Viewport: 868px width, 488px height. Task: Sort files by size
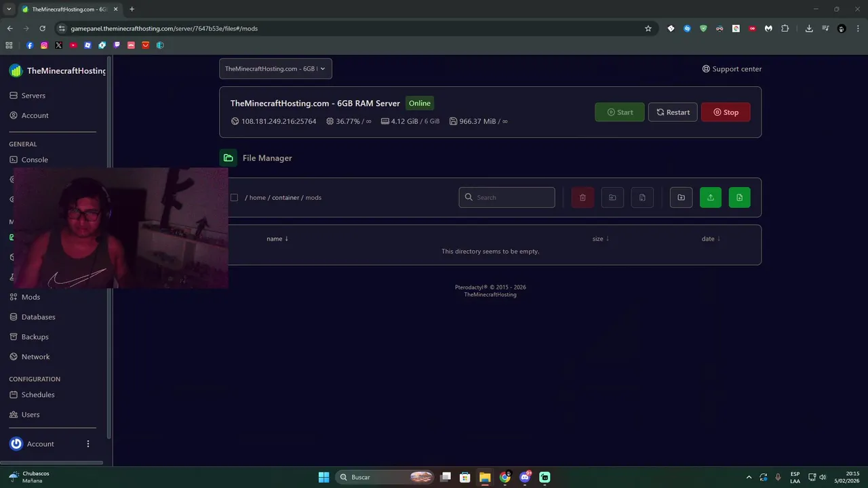(x=600, y=239)
